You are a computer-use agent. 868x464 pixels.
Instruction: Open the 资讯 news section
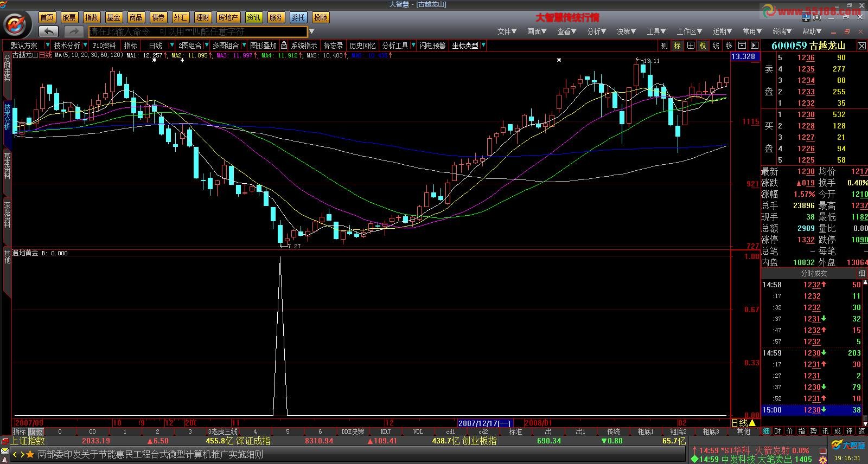coord(253,17)
